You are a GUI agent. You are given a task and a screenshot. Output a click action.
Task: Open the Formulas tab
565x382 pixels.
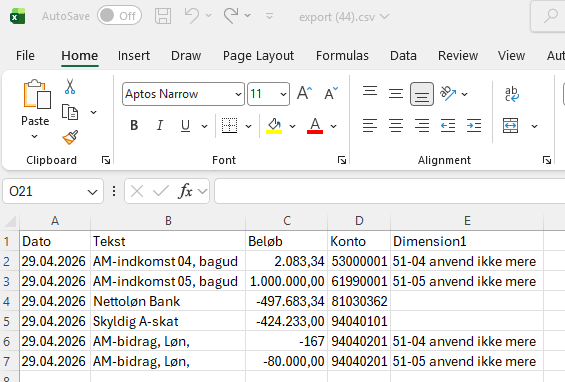click(x=342, y=56)
